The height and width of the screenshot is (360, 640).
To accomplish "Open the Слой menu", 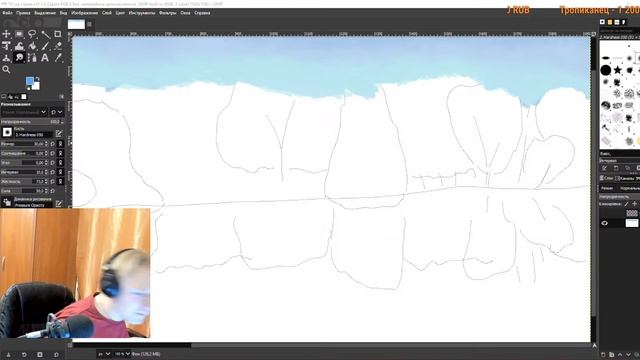I will click(107, 13).
